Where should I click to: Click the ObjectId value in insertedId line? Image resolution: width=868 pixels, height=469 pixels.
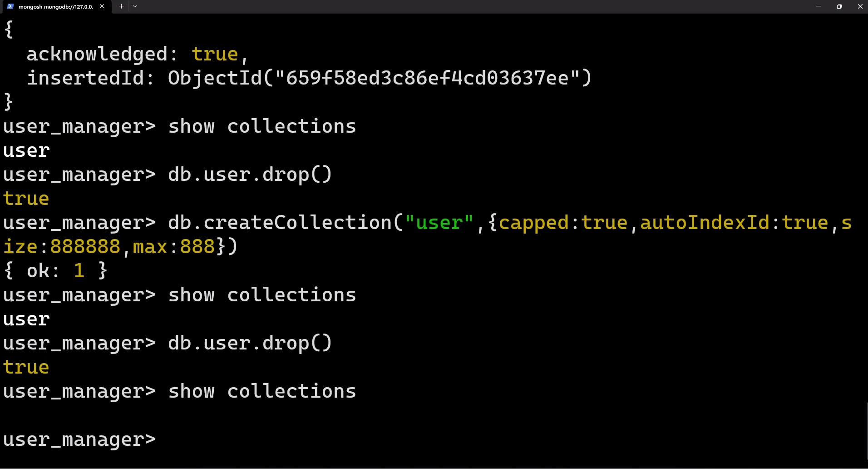(380, 78)
